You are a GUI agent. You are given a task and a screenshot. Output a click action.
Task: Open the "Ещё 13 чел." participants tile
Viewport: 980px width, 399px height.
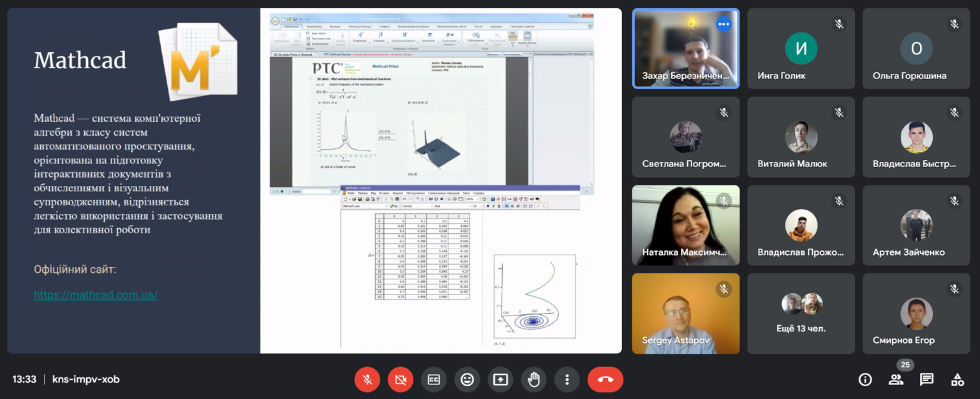tap(801, 314)
